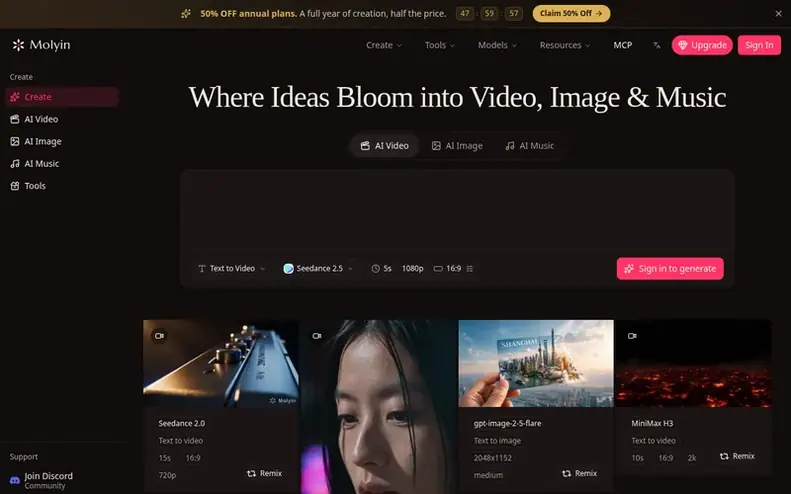Image resolution: width=791 pixels, height=494 pixels.
Task: Change the 16:9 aspect ratio setting
Action: (x=447, y=268)
